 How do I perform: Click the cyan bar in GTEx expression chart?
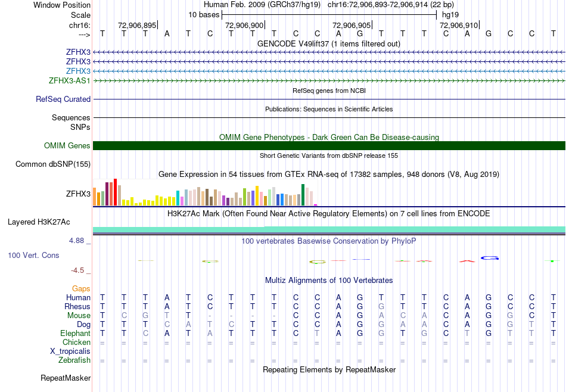coord(178,198)
